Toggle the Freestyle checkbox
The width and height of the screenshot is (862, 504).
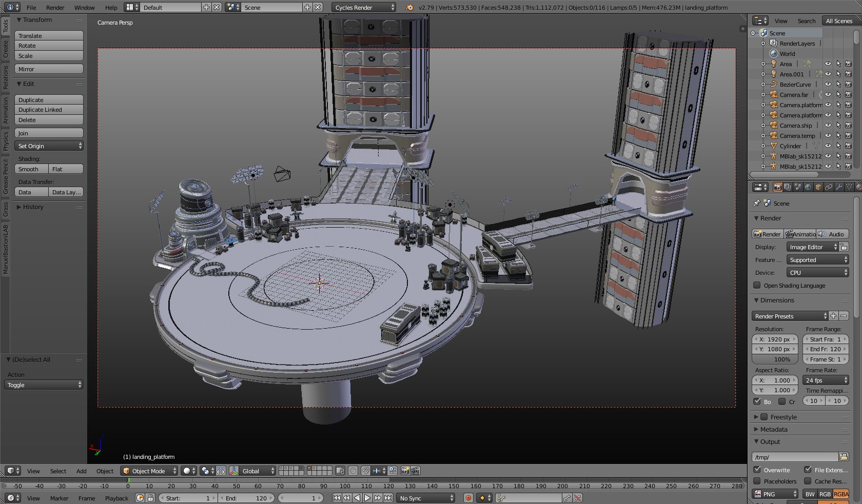tap(764, 417)
